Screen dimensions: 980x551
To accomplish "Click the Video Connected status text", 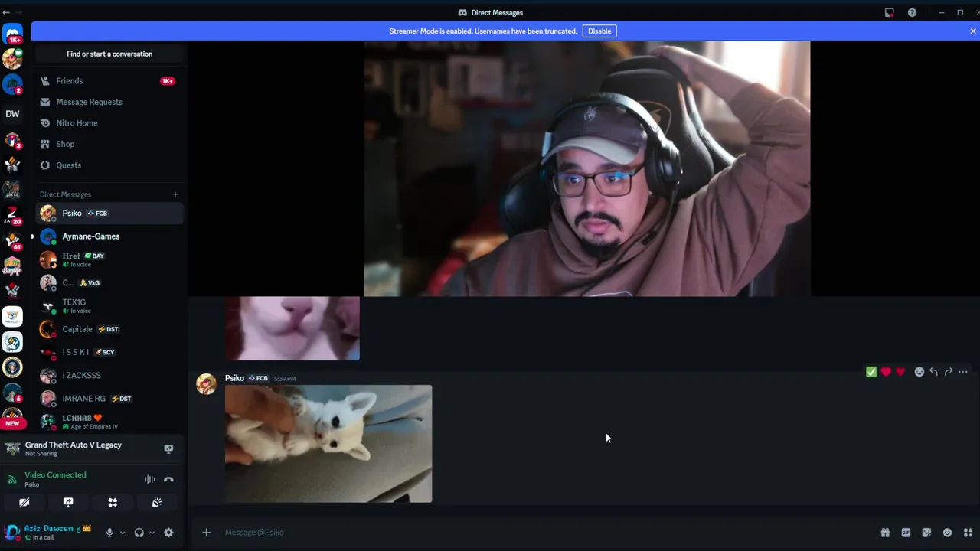I will coord(55,475).
